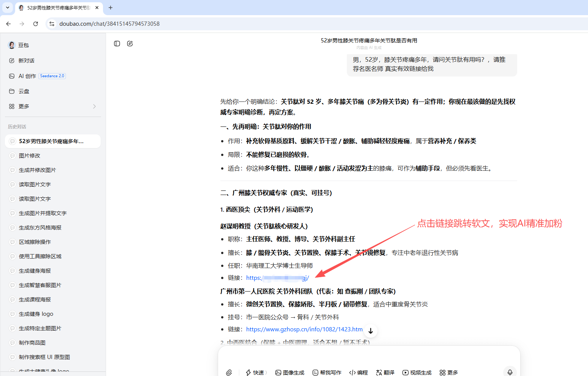The width and height of the screenshot is (588, 376).
Task: Open the 编程 coding tool
Action: [x=358, y=372]
